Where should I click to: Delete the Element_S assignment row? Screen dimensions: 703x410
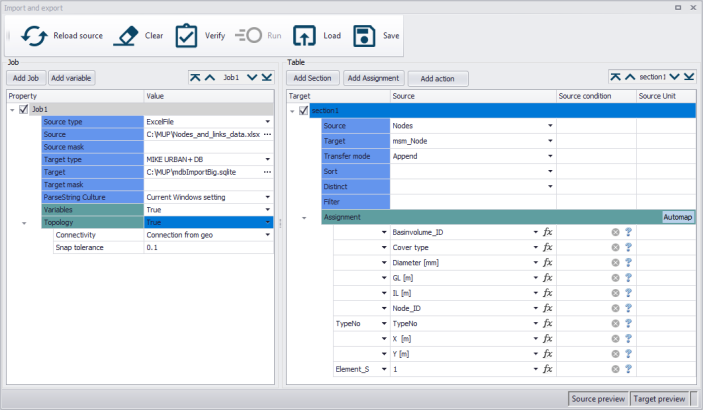click(x=616, y=369)
